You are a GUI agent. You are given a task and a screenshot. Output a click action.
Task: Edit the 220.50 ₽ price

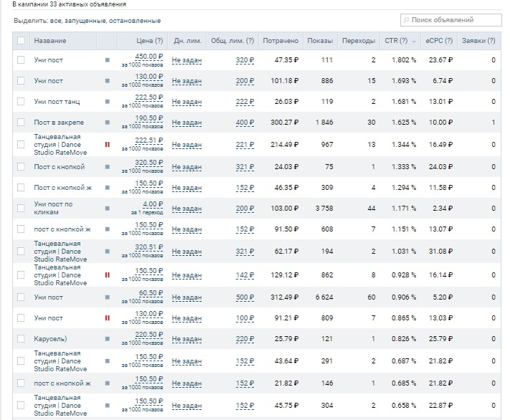149,335
